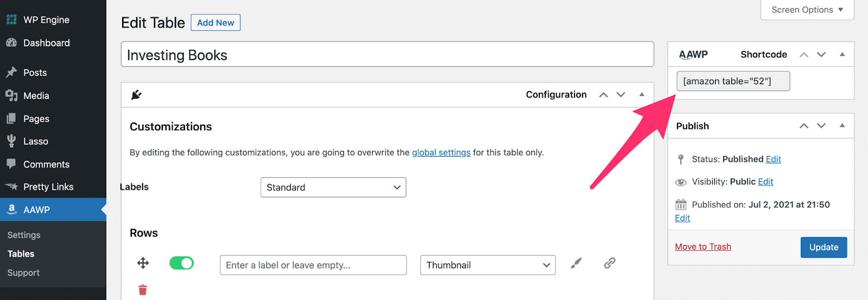The width and height of the screenshot is (868, 300).
Task: Click the Dashboard gauge icon
Action: click(x=11, y=43)
